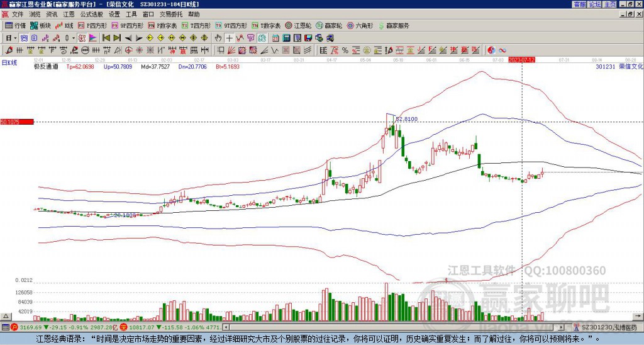Open the 工具 menu
Screen dimensions: 644x345
tap(131, 14)
